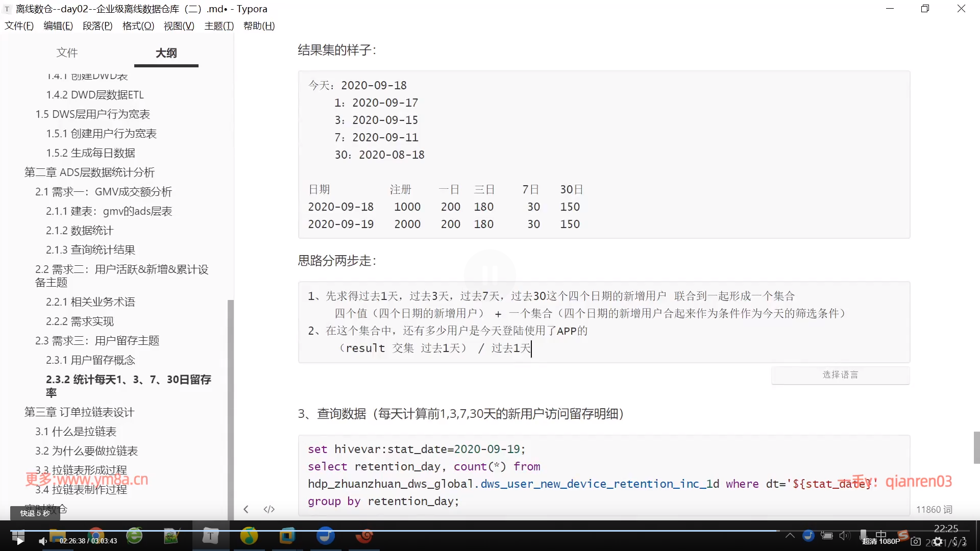Viewport: 980px width, 551px height.
Task: Jump to outline item 2.3.1 用户留存概念
Action: tap(90, 360)
